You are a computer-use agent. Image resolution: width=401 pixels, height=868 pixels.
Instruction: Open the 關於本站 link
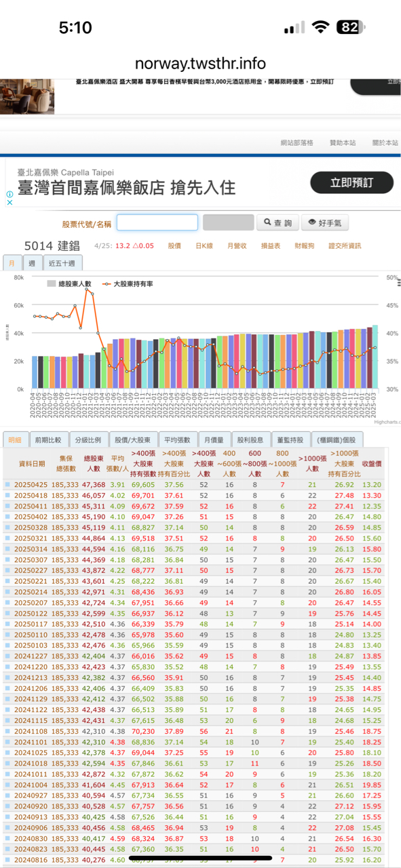coord(385,142)
